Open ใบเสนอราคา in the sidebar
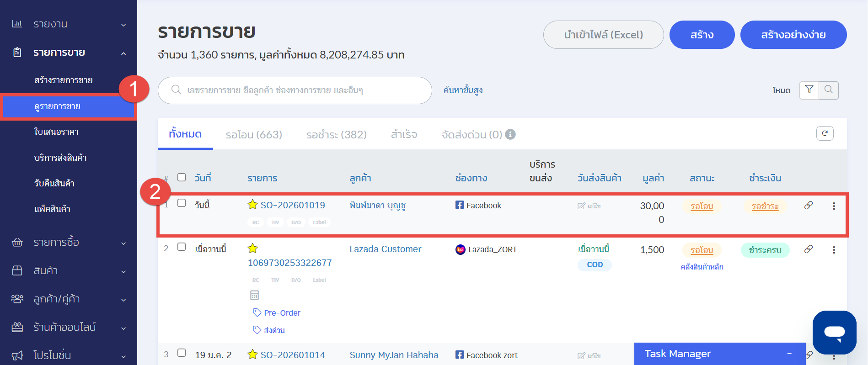868x365 pixels. [x=56, y=132]
